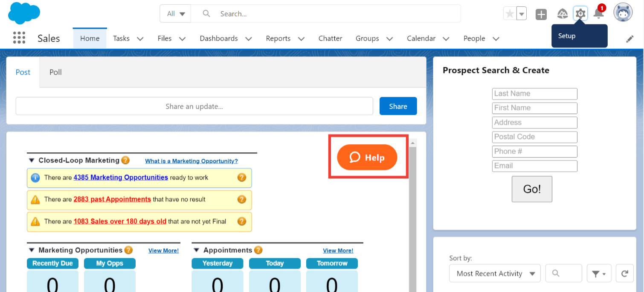This screenshot has width=644, height=292.
Task: Click the Last Name field in Prospect Search
Action: pos(534,94)
